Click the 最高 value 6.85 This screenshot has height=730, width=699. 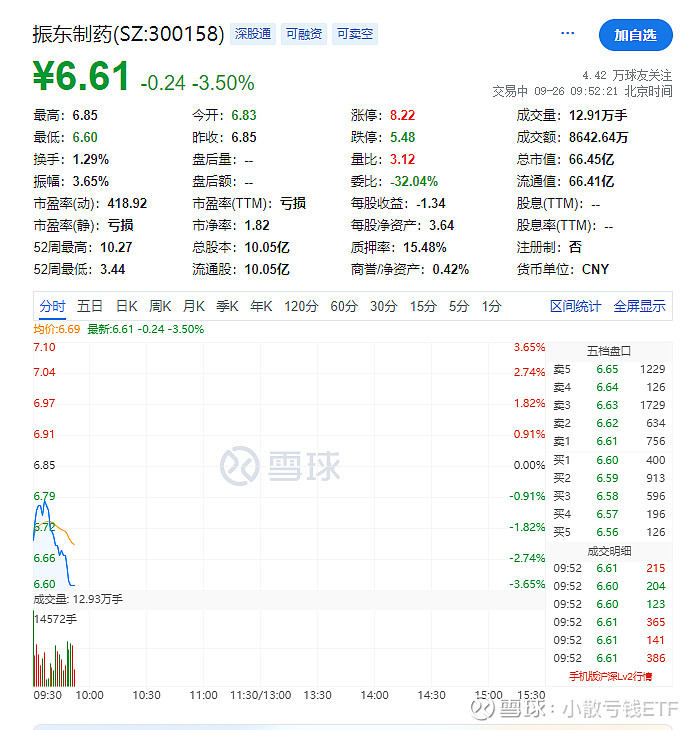coord(85,115)
